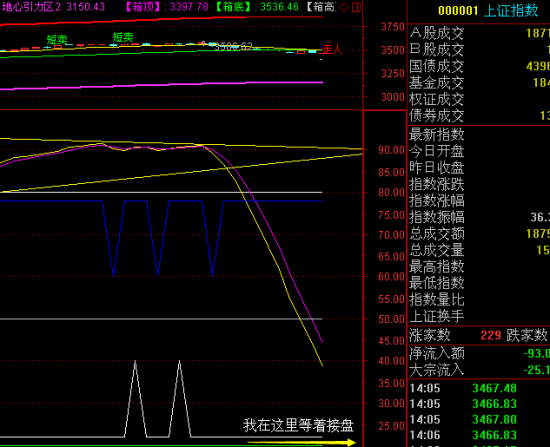The height and width of the screenshot is (447, 550).
Task: Click the yellow arrow at chart bottom
Action: pos(302,442)
